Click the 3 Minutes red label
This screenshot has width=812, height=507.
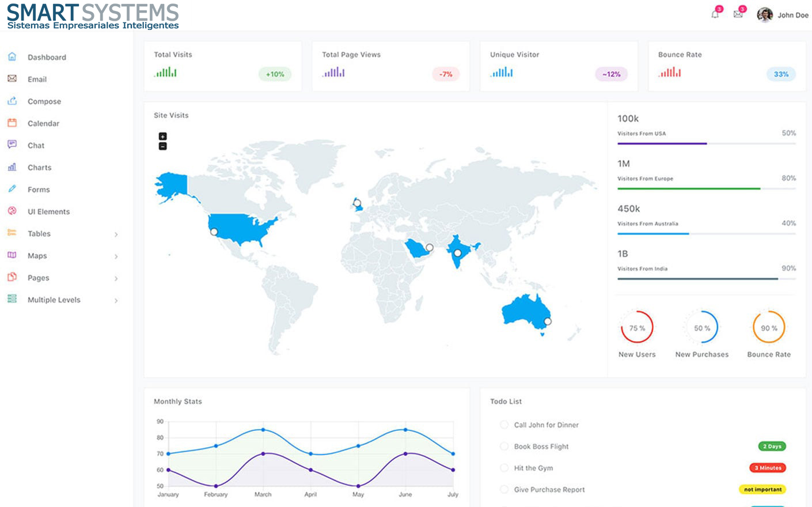click(768, 468)
